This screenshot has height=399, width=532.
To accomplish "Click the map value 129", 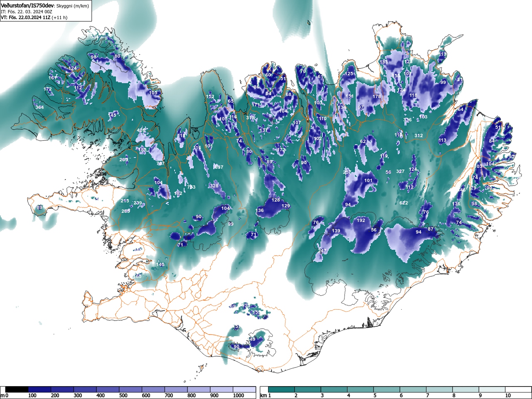I will coord(286,206).
